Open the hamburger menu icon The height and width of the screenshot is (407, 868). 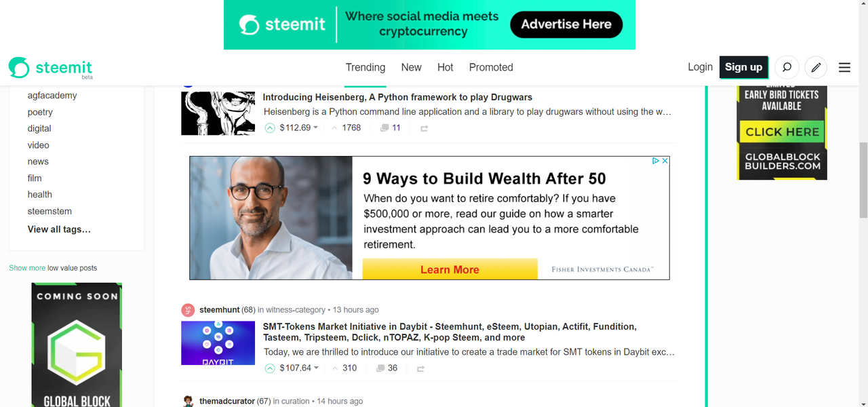pos(844,67)
